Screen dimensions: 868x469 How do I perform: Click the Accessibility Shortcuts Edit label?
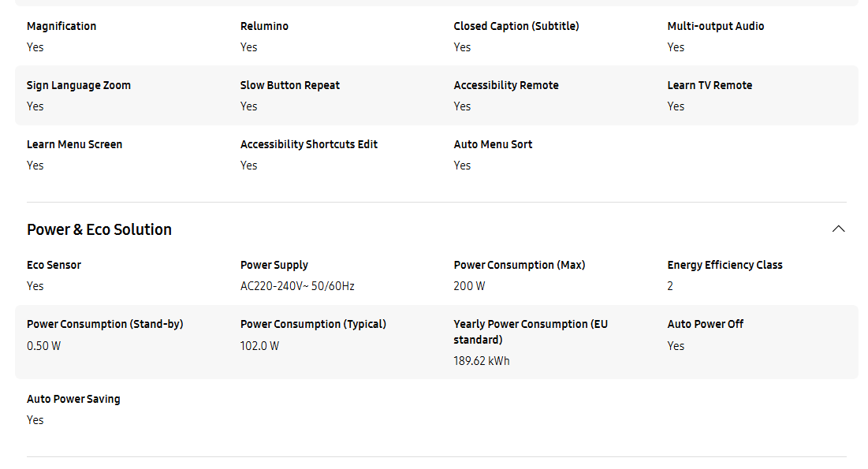(309, 144)
